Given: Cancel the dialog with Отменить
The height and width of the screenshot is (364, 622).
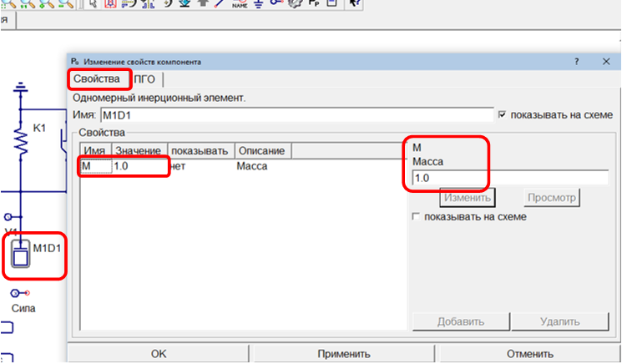Looking at the screenshot, I should tap(529, 353).
